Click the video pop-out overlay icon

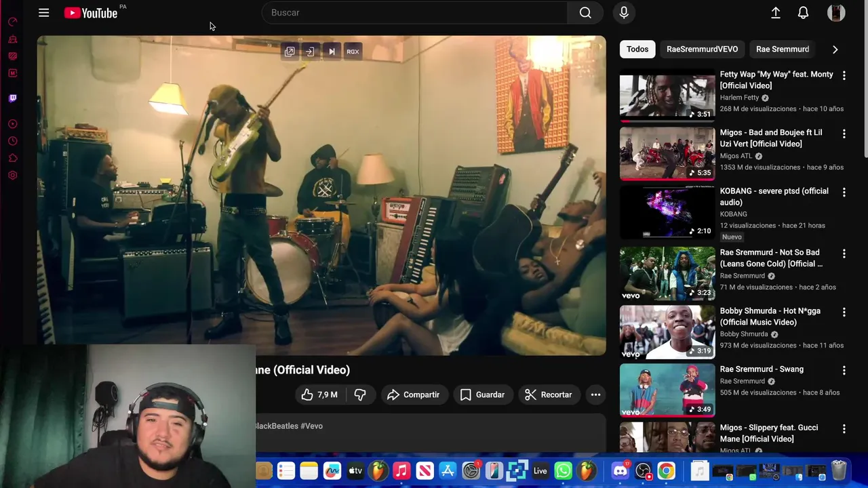(290, 52)
